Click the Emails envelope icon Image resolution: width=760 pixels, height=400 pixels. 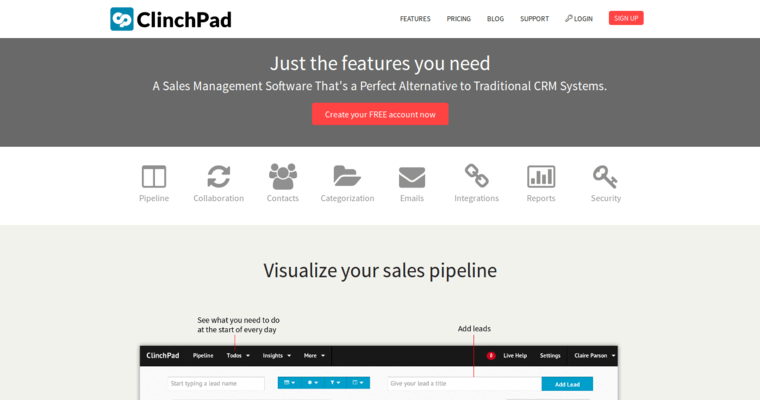coord(412,177)
